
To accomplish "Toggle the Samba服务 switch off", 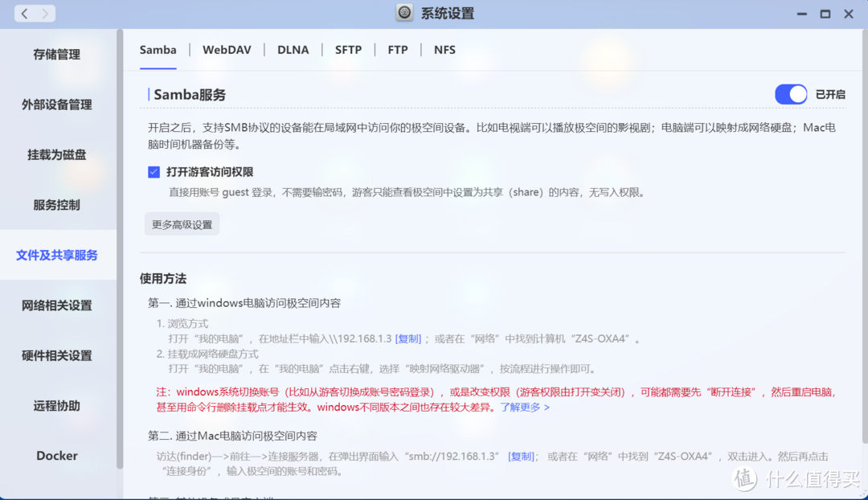I will [x=791, y=94].
